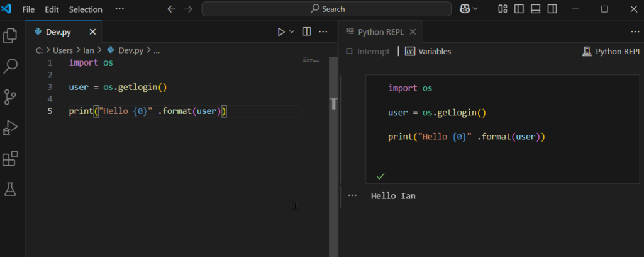
Task: Select the Python REPL kernel button
Action: (x=611, y=52)
